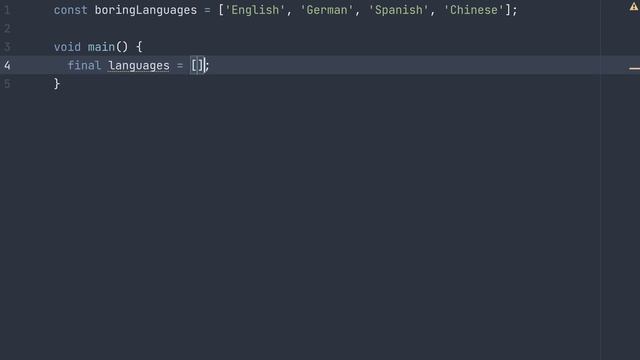The height and width of the screenshot is (360, 640).
Task: Click the 'boringLanguages' identifier
Action: [x=146, y=10]
